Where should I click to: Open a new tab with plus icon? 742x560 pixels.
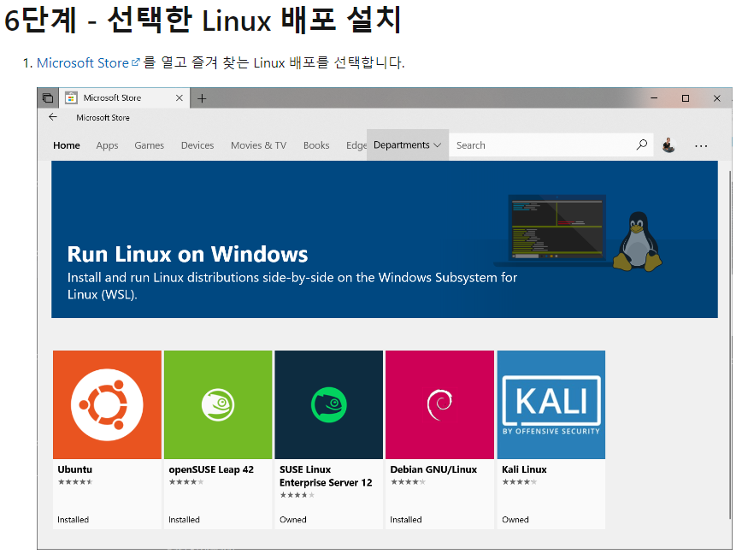pyautogui.click(x=202, y=98)
